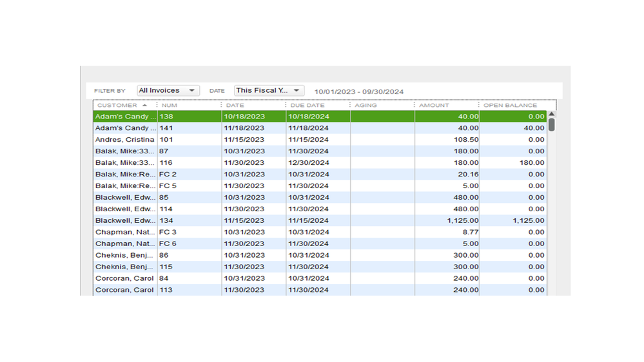The image size is (644, 362).
Task: Click the scroll up arrow of the list
Action: [552, 114]
